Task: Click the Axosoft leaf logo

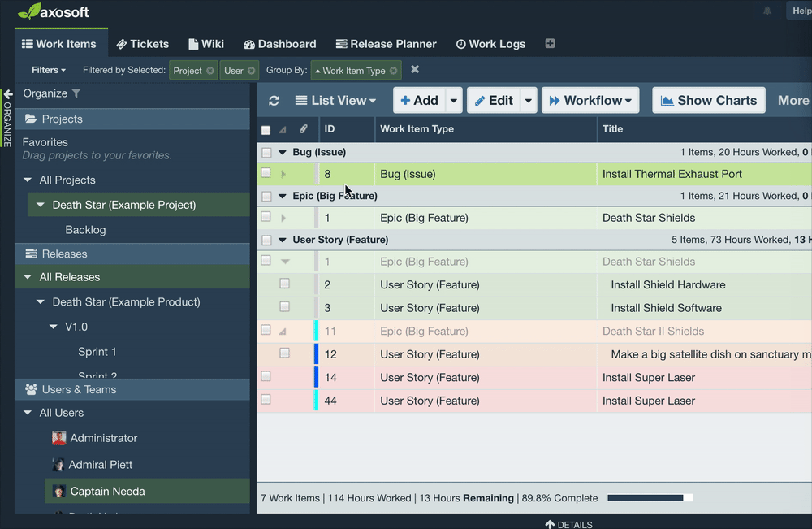Action: [29, 11]
